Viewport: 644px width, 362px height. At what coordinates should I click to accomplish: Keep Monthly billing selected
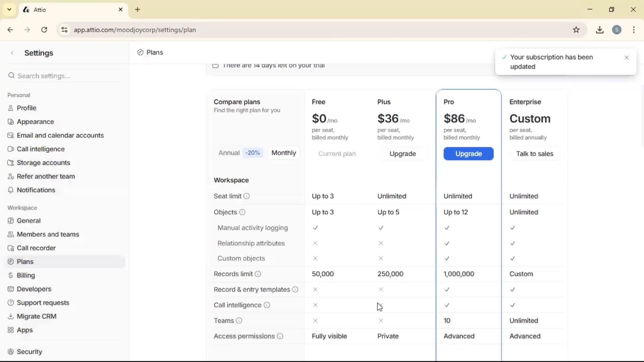283,153
